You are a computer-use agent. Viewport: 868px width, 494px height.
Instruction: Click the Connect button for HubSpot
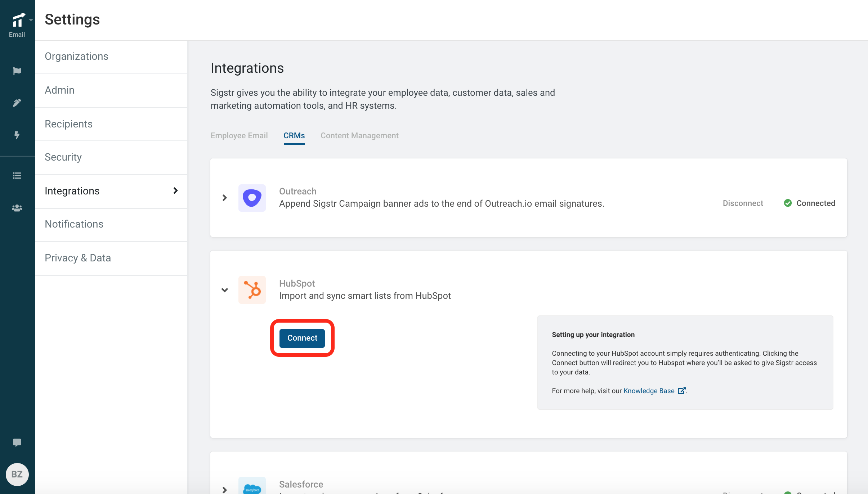point(302,338)
